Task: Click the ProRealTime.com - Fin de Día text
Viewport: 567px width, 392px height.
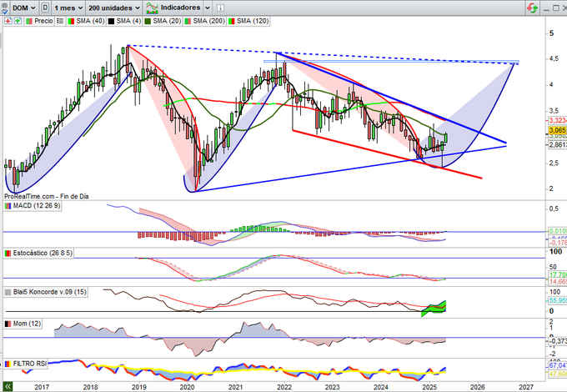Action: (47, 196)
